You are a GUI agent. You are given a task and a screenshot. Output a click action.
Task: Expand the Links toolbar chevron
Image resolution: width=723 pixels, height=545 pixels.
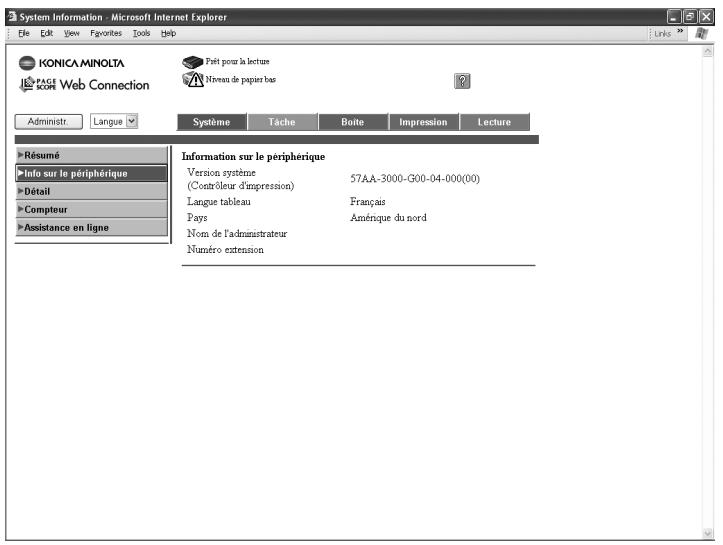click(x=680, y=31)
